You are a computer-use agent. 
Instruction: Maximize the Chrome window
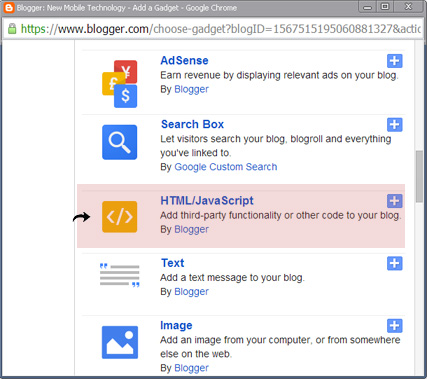pos(385,7)
